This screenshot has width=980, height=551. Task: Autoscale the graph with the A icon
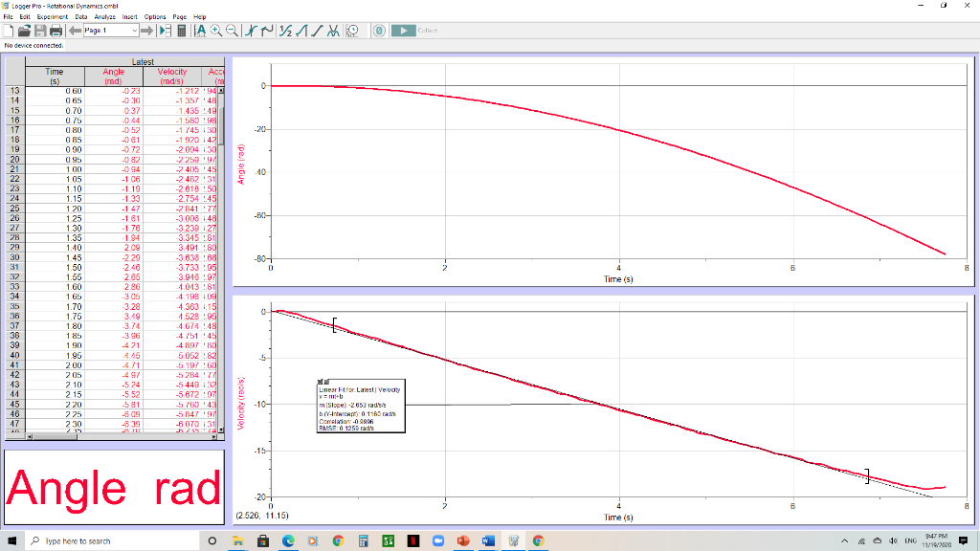(x=200, y=31)
